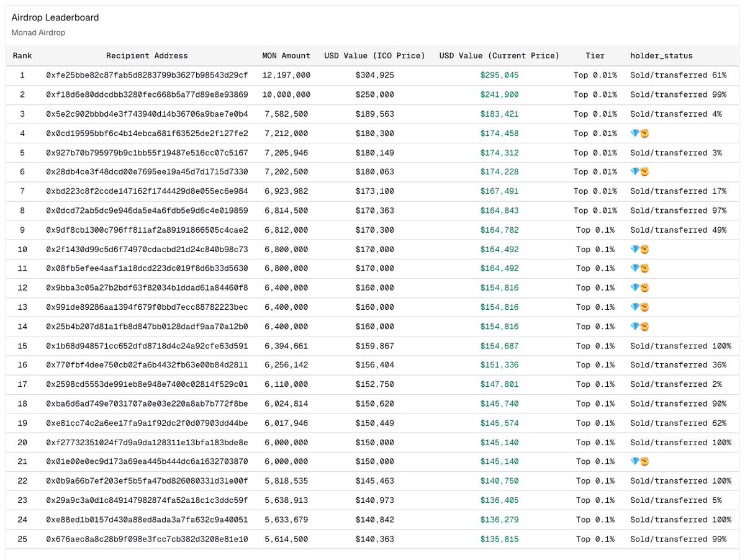Click the Sold/transferred 49% status
This screenshot has width=745, height=560.
click(x=678, y=230)
